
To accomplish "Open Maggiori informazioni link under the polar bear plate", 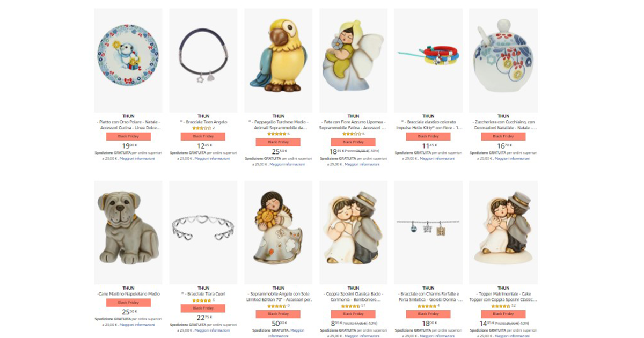I will coord(137,159).
